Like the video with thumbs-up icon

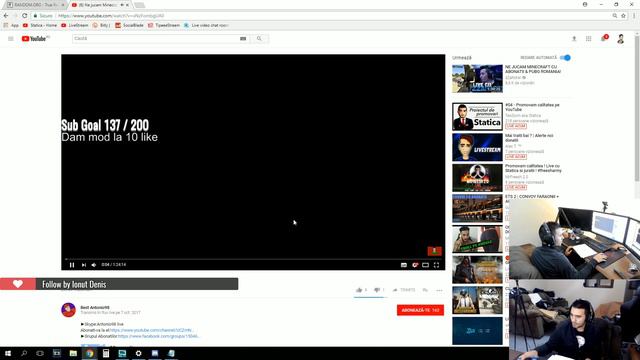pos(359,290)
